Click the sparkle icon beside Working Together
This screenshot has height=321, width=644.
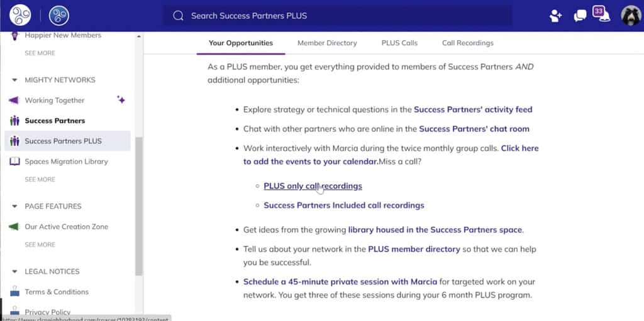point(121,100)
